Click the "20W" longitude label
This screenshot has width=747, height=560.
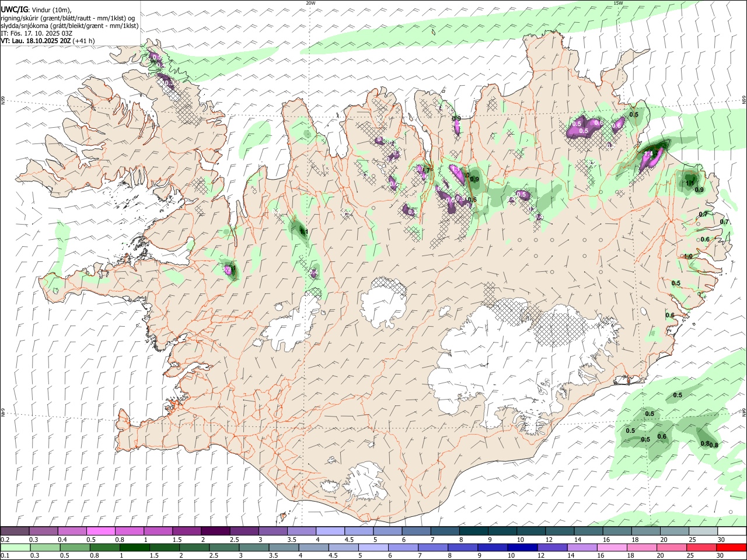pyautogui.click(x=310, y=3)
